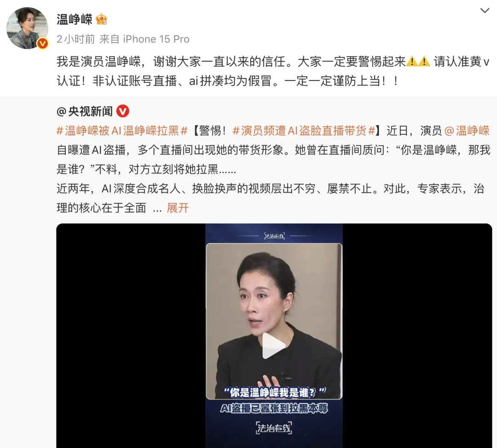Play the embedded video
The width and height of the screenshot is (497, 448).
273,345
